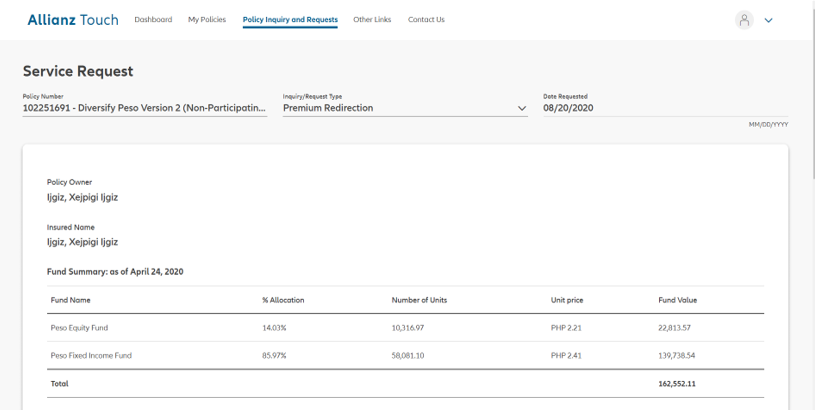This screenshot has width=815, height=410.
Task: Click the Fund Name column header
Action: (x=71, y=300)
